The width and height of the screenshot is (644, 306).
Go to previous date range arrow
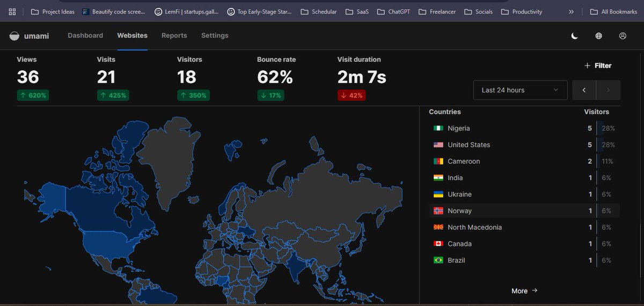584,90
